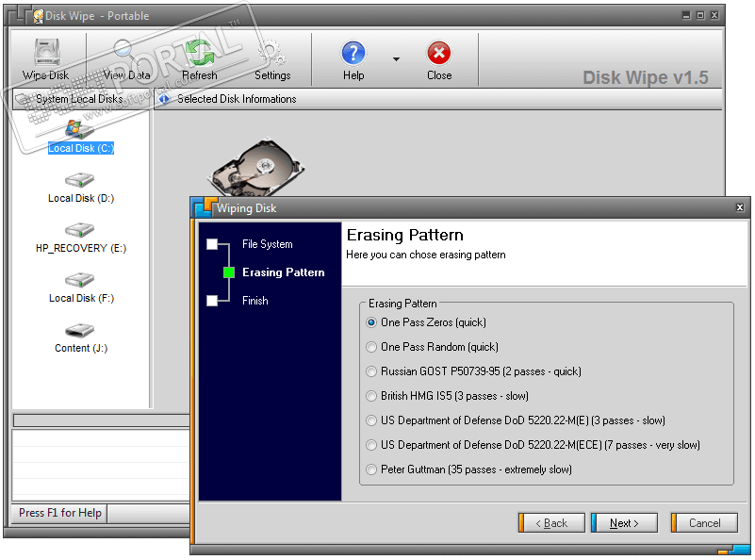This screenshot has width=755, height=560.
Task: Select Local Disk (C:) drive
Action: (81, 138)
